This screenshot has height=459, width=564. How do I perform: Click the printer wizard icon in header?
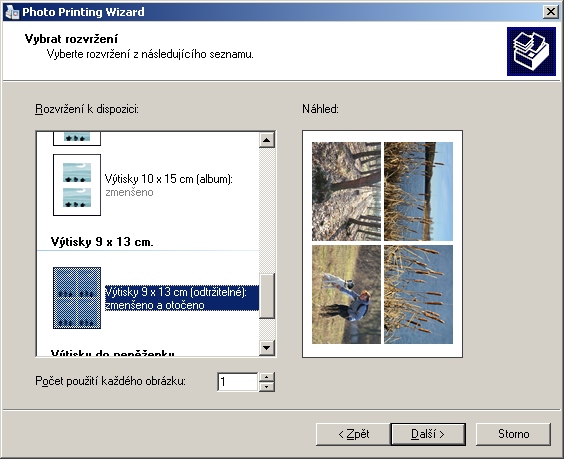(x=531, y=51)
